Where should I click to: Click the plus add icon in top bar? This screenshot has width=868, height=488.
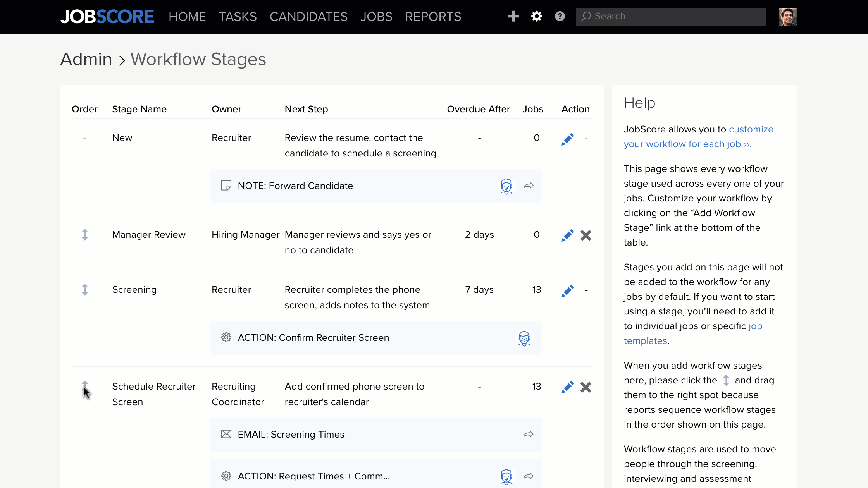click(513, 16)
